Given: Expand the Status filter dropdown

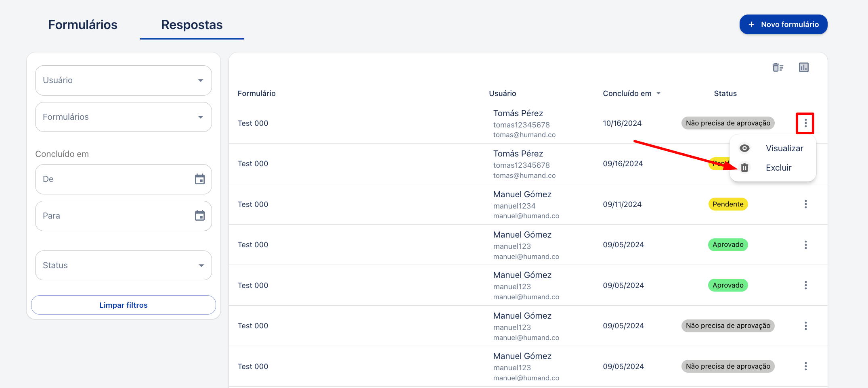Looking at the screenshot, I should click(124, 265).
